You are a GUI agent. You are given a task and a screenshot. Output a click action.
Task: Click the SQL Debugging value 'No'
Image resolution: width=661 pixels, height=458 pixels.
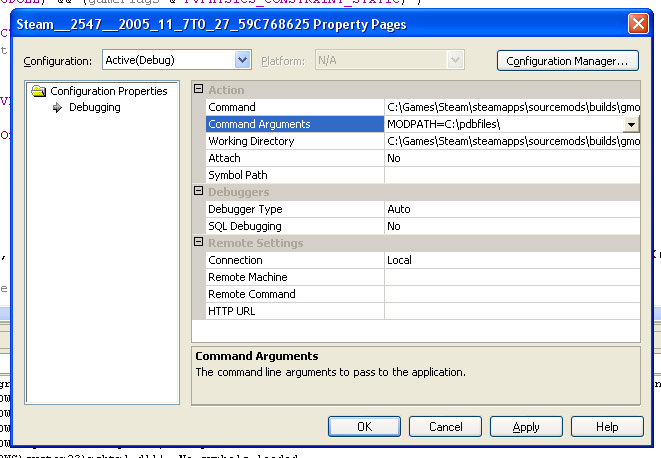coord(512,226)
